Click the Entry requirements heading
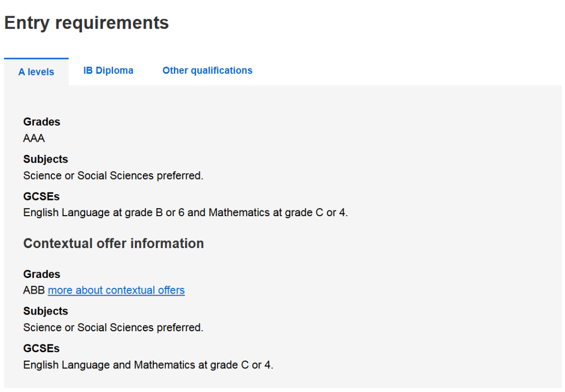The width and height of the screenshot is (565, 392). [x=86, y=23]
